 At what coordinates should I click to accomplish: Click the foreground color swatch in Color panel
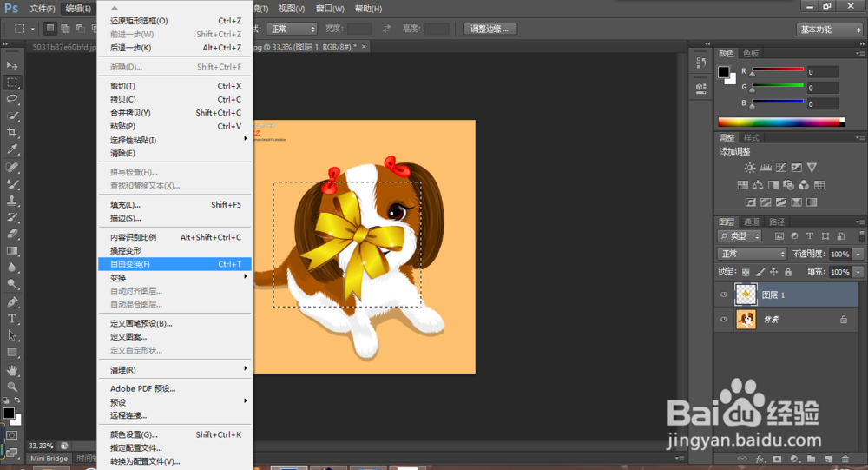click(x=724, y=72)
